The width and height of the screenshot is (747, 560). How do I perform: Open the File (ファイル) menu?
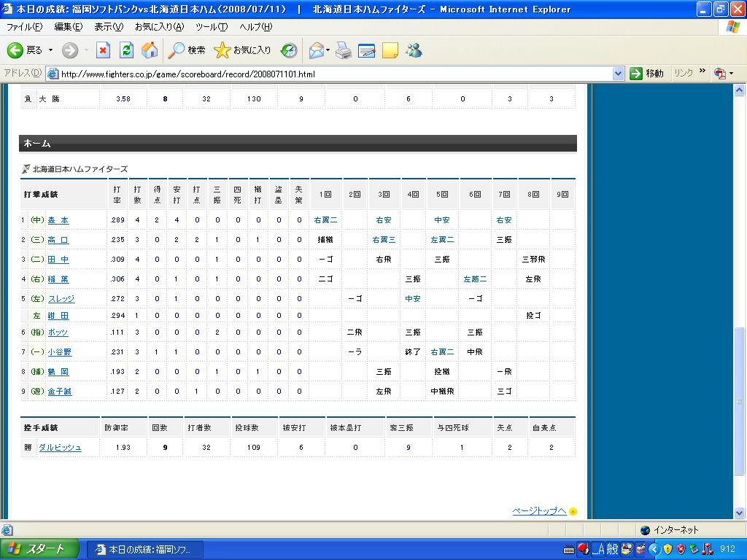tap(24, 27)
